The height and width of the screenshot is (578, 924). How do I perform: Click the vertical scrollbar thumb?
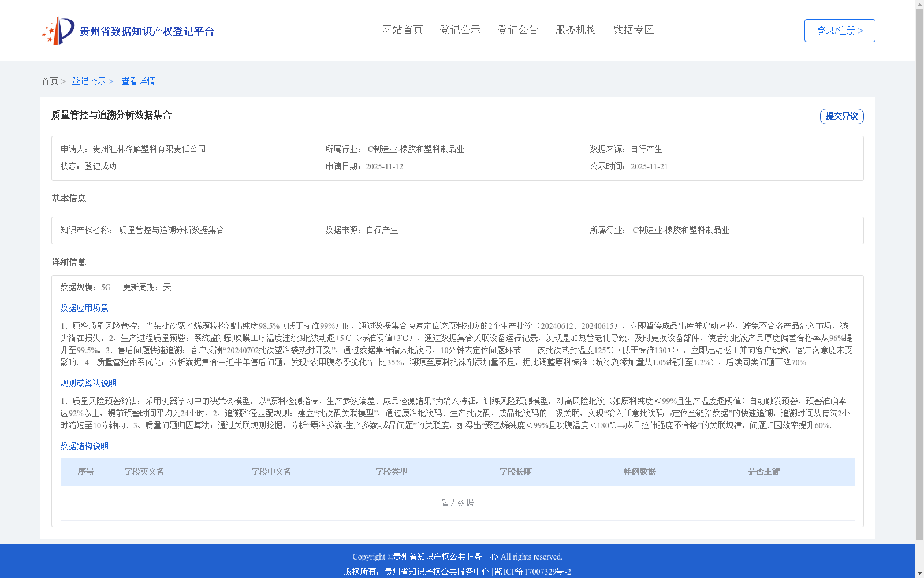919,275
